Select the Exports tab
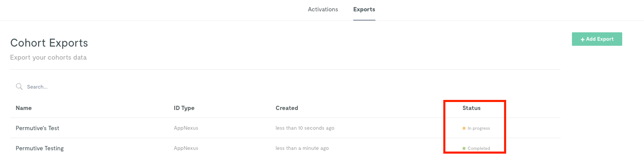644x157 pixels. pos(364,9)
